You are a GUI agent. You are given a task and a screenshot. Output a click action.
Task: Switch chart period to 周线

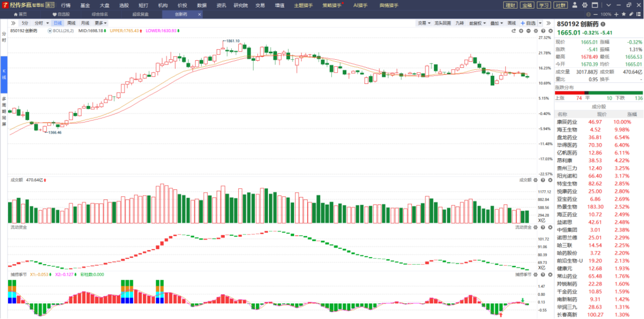coord(71,23)
